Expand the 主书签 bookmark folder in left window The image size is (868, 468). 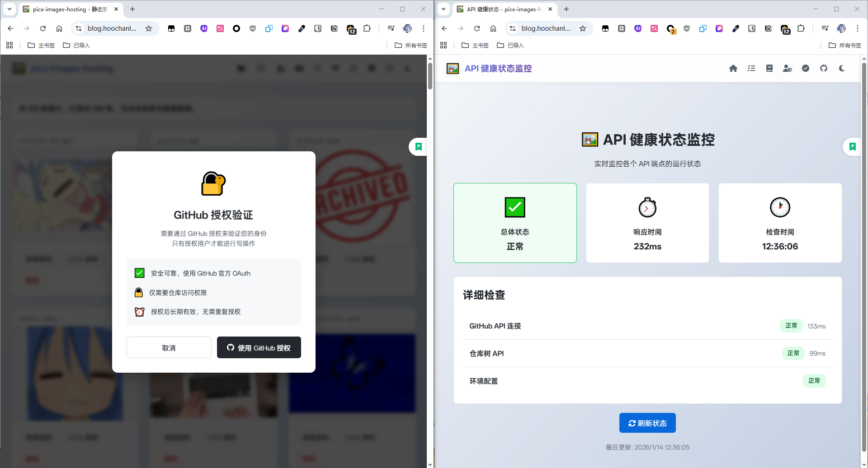point(41,45)
